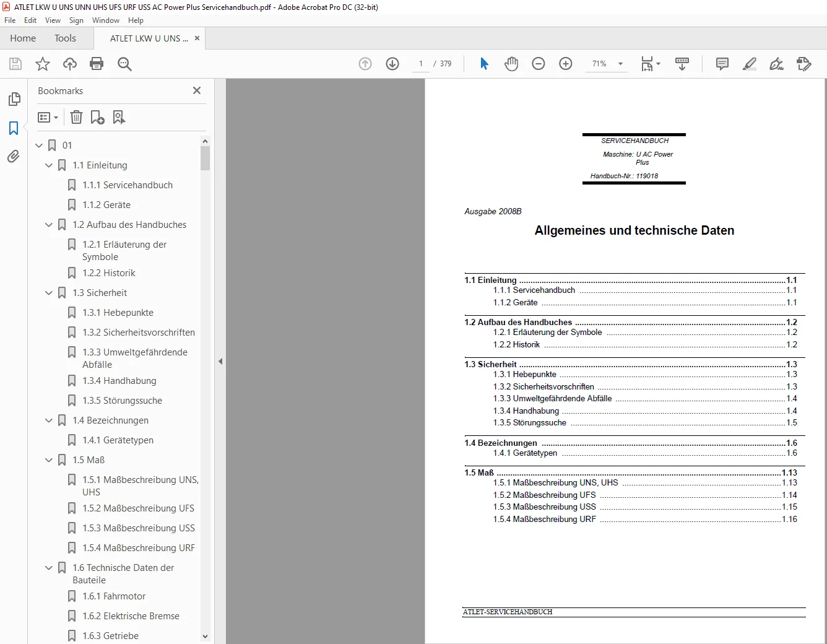Follow the 1.5.4 Maßbeschreibung URF contents link
The width and height of the screenshot is (827, 644).
645,520
